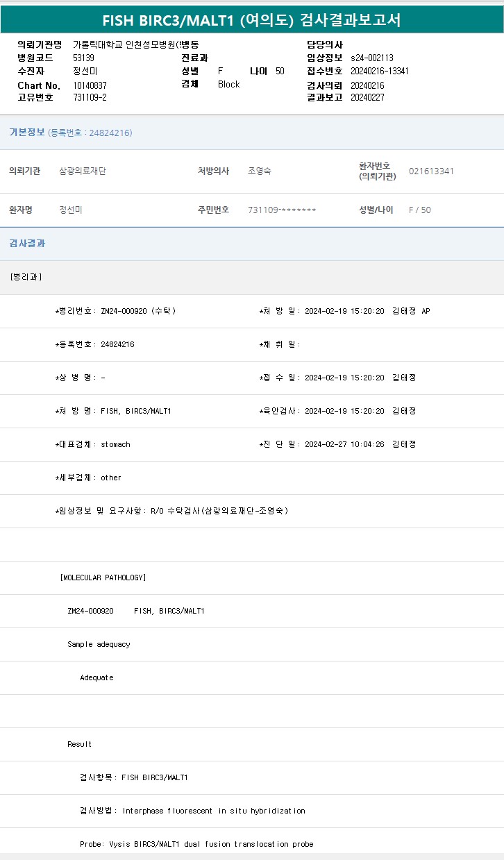Select the 검사결과 section header
Viewport: 504px width, 860px height.
click(27, 244)
